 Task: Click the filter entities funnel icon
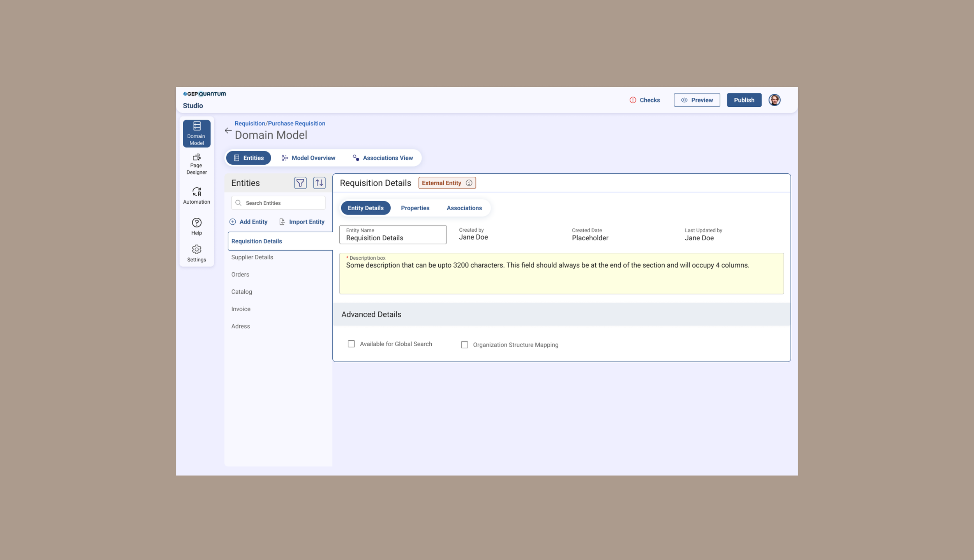300,183
